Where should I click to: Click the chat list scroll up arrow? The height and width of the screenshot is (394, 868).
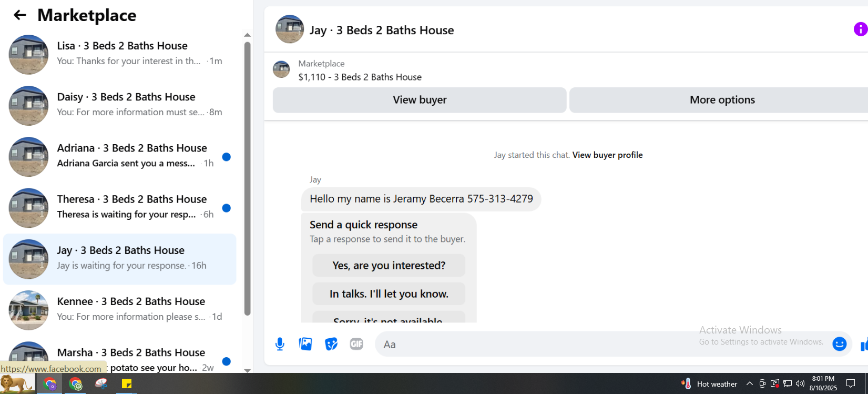click(x=247, y=35)
